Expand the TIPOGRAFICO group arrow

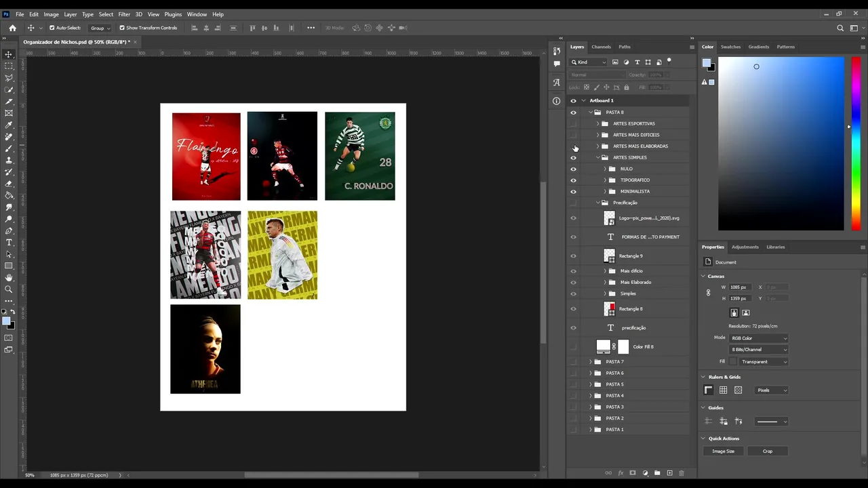605,180
